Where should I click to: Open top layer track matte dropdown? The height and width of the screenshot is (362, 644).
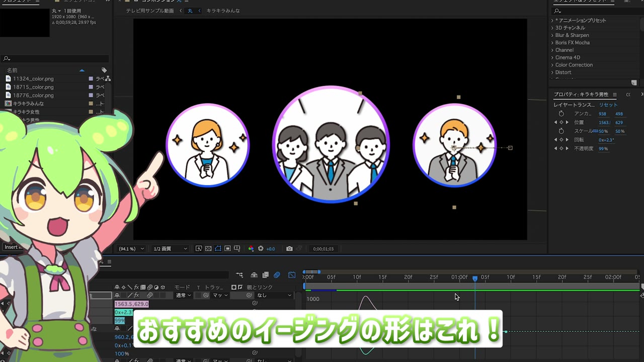[221, 295]
